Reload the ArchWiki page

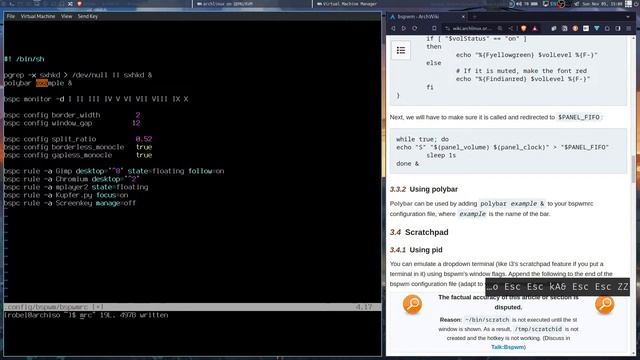click(x=415, y=29)
